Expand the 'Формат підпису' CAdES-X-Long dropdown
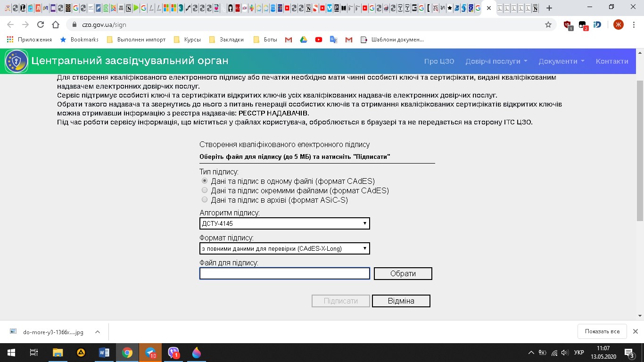 tap(284, 248)
